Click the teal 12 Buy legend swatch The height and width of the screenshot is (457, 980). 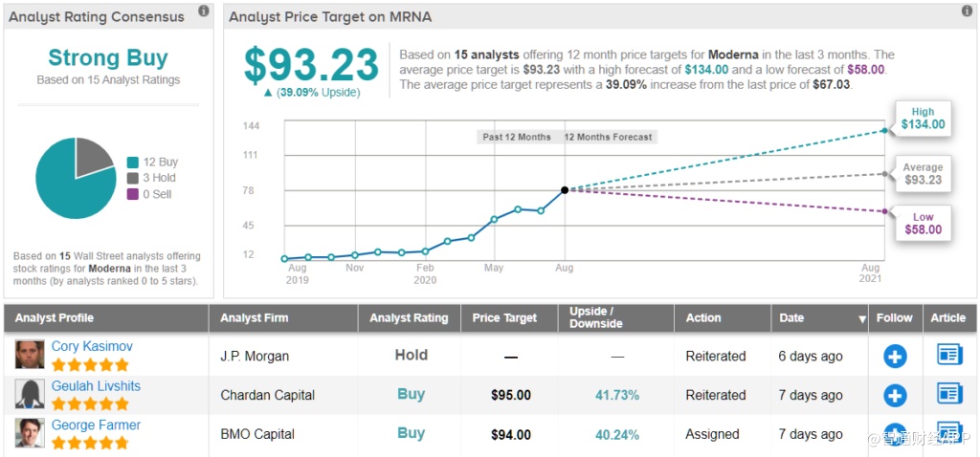(x=133, y=163)
